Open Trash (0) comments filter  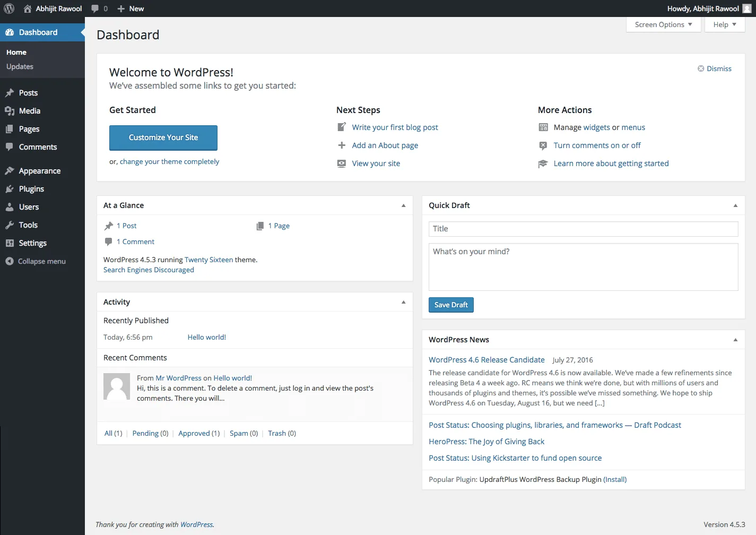[x=282, y=433]
